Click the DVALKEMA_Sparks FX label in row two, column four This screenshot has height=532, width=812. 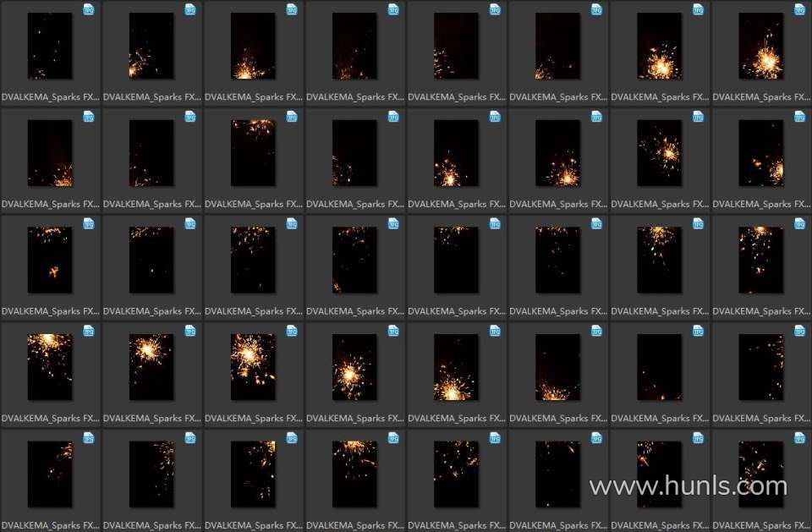coord(354,204)
